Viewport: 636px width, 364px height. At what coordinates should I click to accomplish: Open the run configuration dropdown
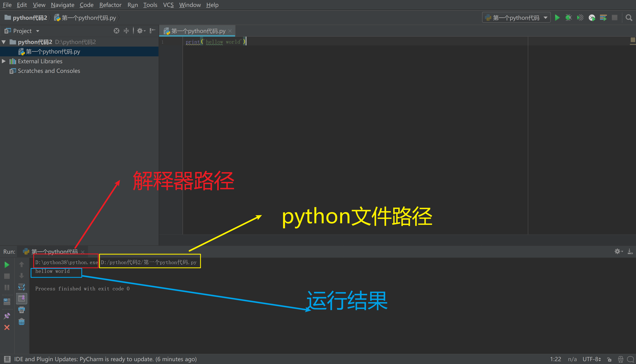[516, 18]
